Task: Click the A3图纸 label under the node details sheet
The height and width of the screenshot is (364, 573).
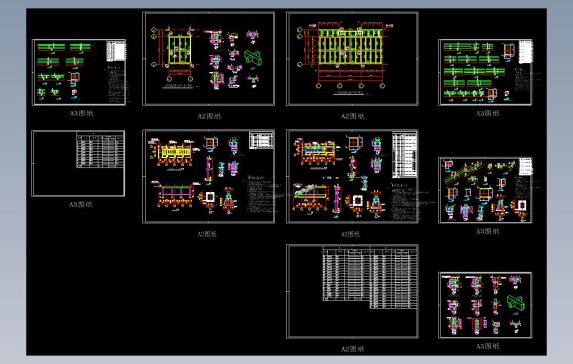Action: click(487, 346)
